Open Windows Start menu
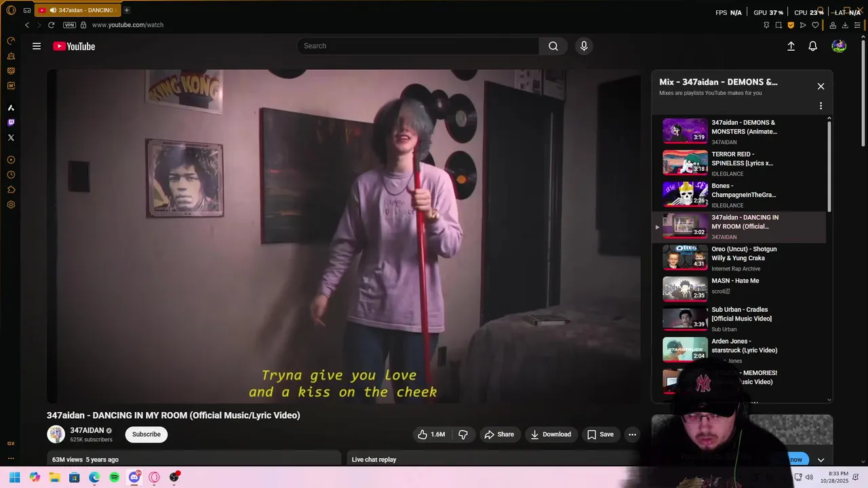The height and width of the screenshot is (488, 868). (14, 477)
